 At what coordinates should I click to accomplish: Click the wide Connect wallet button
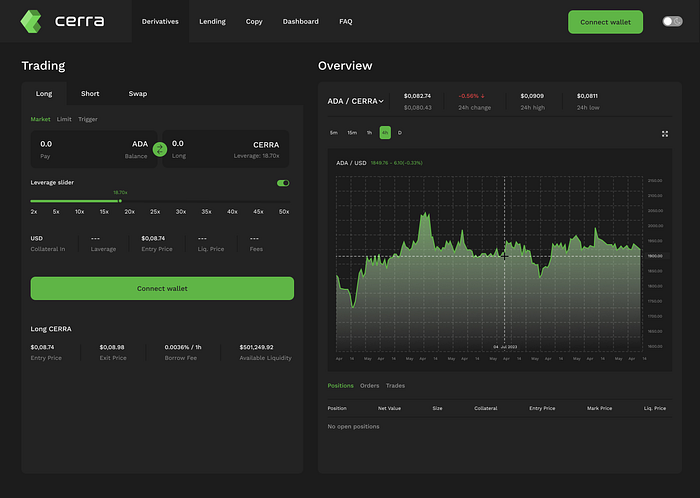point(162,288)
